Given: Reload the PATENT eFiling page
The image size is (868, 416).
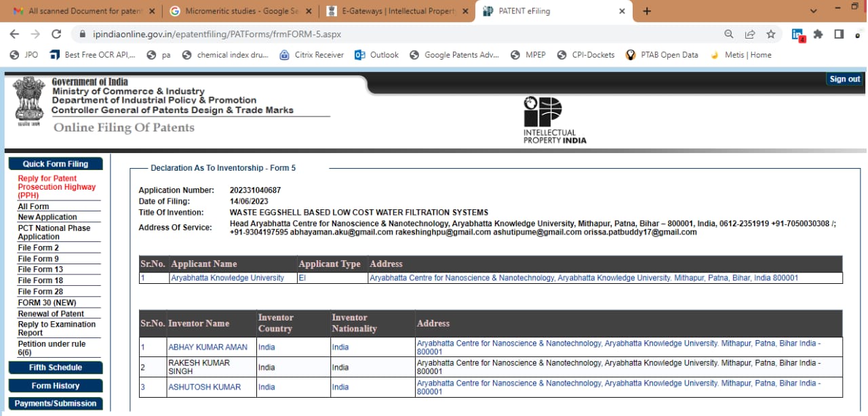Looking at the screenshot, I should [x=56, y=34].
